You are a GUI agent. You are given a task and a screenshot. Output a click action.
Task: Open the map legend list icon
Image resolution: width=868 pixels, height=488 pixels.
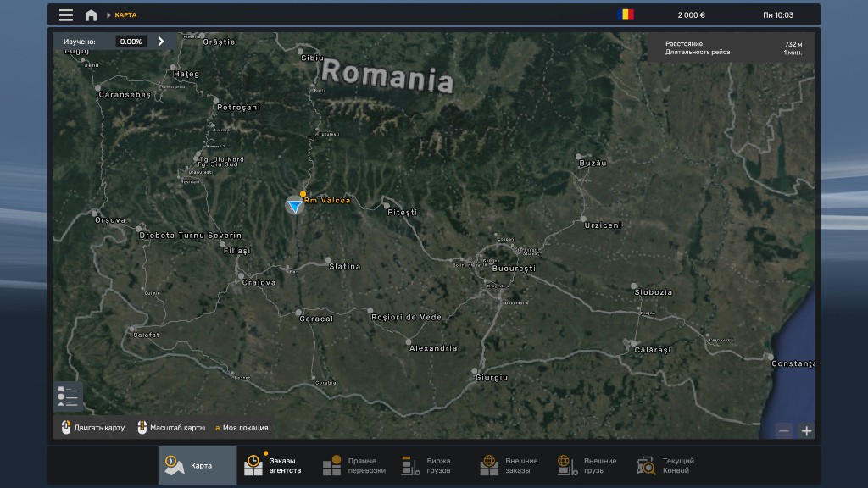pyautogui.click(x=68, y=396)
